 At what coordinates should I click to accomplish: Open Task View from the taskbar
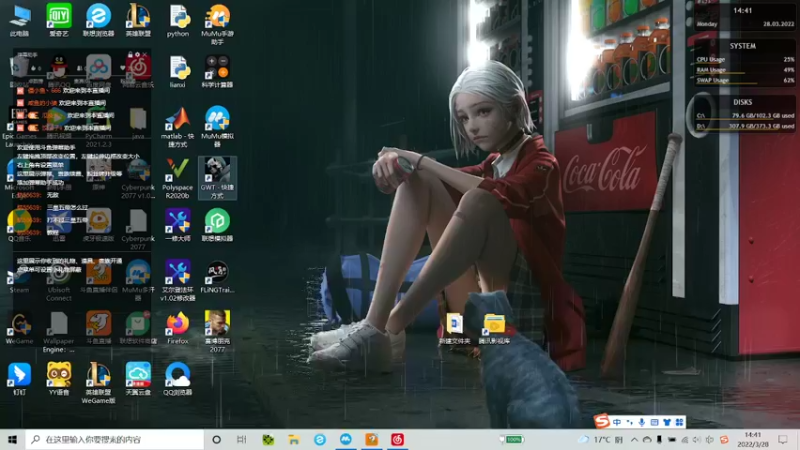click(242, 439)
